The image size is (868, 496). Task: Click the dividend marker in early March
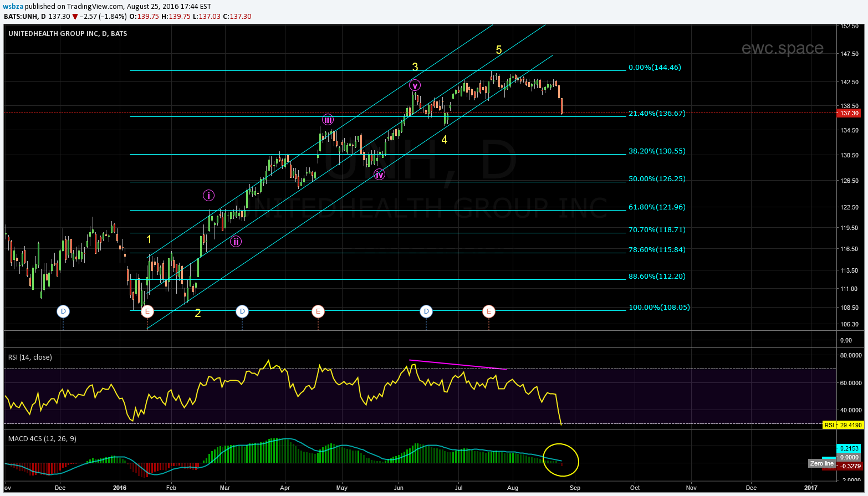click(242, 311)
